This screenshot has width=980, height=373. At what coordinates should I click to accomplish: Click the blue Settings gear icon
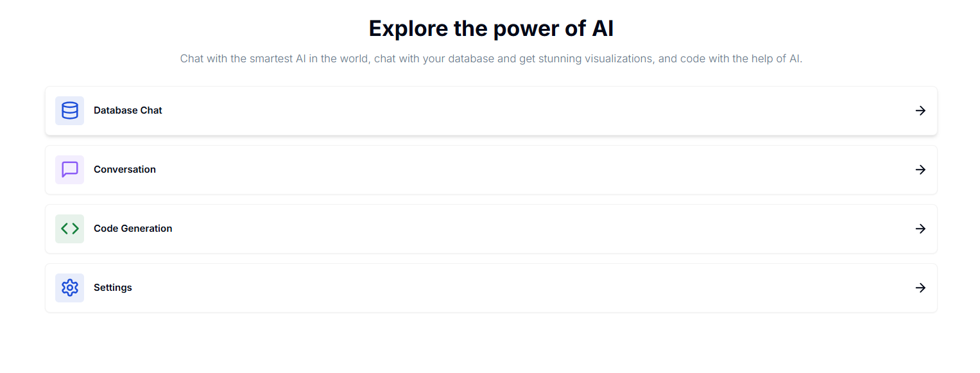(x=69, y=288)
